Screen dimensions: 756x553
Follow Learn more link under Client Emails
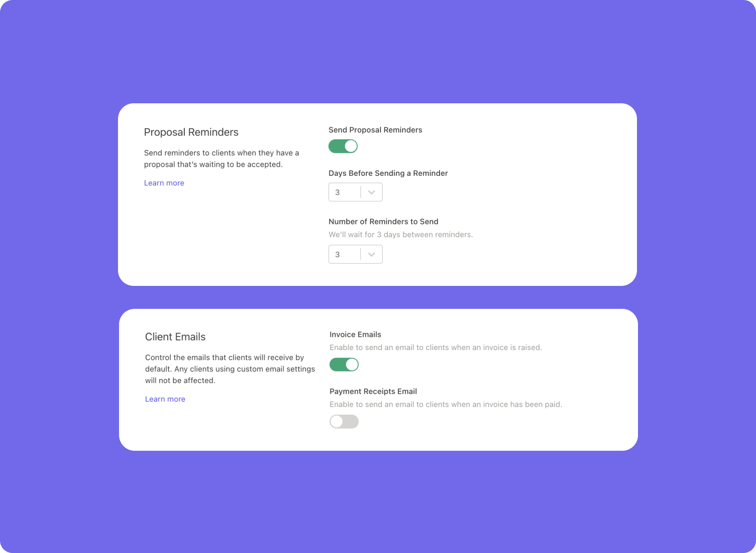[x=165, y=399]
